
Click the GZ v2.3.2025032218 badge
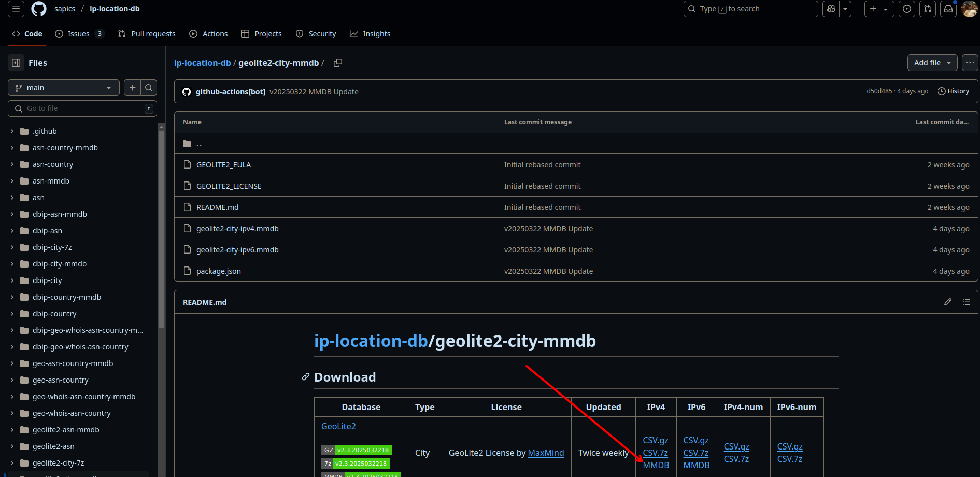pos(357,450)
